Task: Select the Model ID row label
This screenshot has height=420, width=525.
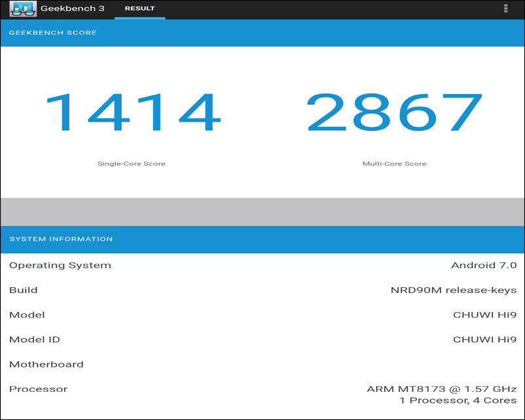Action: click(35, 340)
